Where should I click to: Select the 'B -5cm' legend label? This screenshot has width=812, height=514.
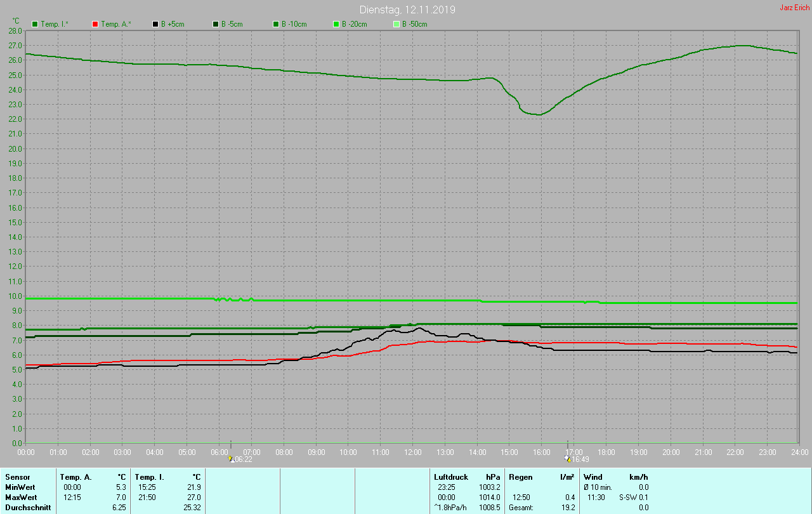(232, 24)
